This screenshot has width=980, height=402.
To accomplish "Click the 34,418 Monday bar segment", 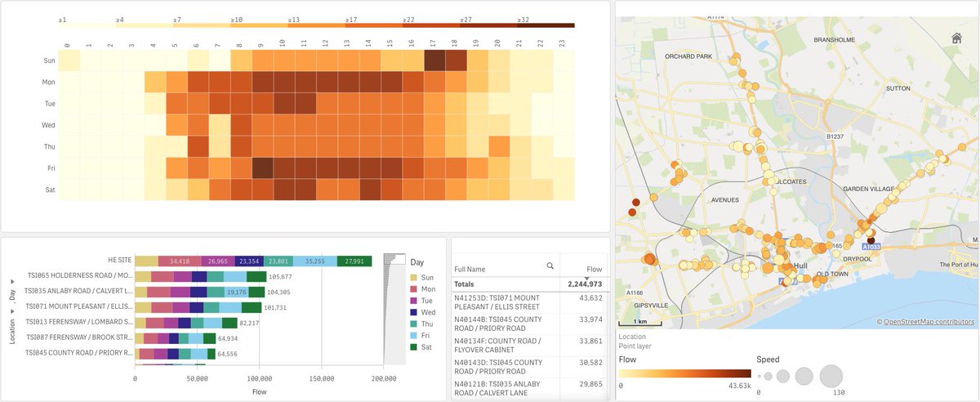I will coord(180,261).
